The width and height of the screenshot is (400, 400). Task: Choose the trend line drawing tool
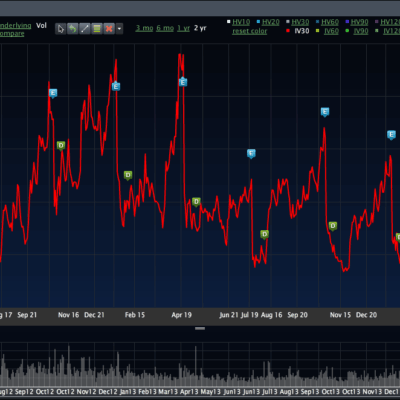[85, 29]
